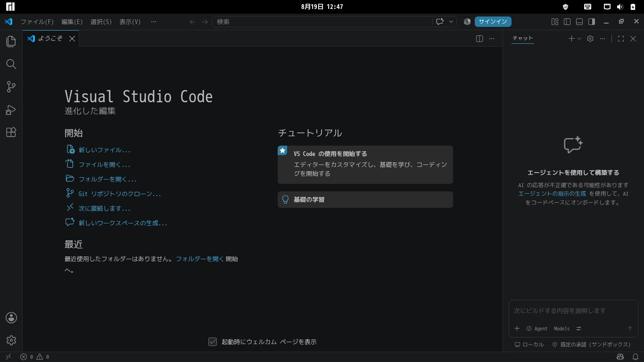
Task: Open the volume control in the system tray
Action: coord(620,7)
